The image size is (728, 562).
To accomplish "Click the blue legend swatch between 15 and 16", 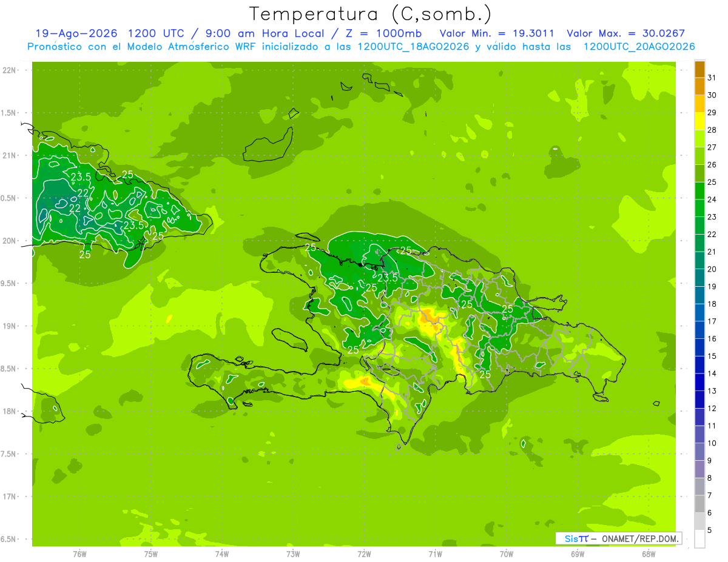I will [699, 348].
